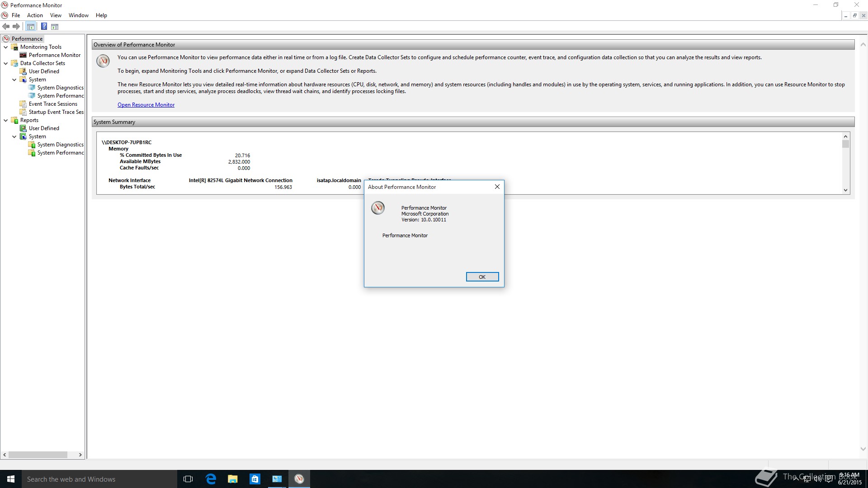The height and width of the screenshot is (488, 868).
Task: Open the Action menu
Action: point(35,15)
